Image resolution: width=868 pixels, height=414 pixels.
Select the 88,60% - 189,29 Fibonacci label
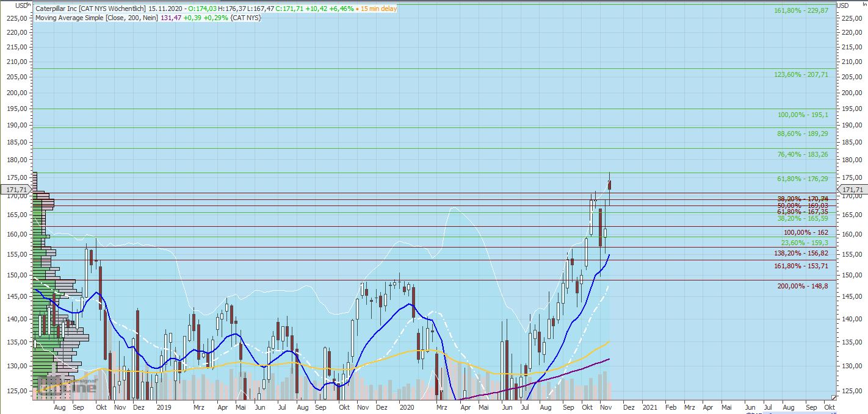(803, 134)
